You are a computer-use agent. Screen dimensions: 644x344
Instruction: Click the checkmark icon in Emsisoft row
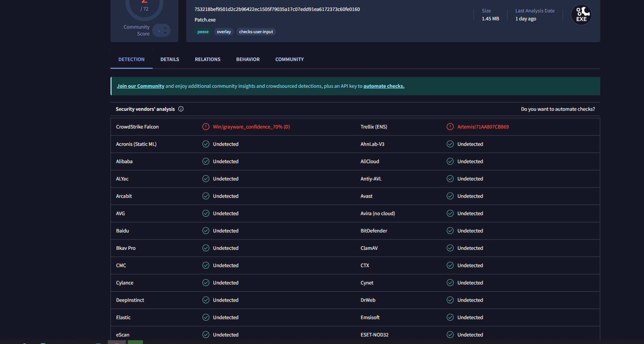click(450, 317)
